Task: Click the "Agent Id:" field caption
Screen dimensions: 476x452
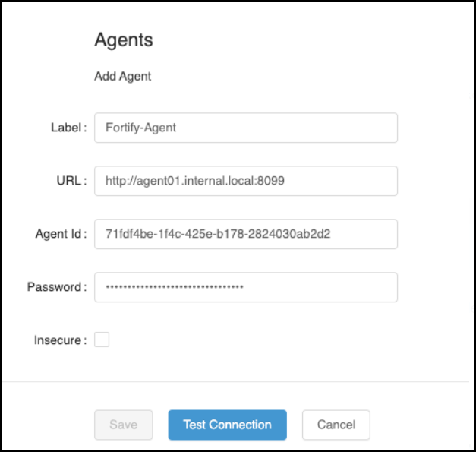Action: coord(58,234)
